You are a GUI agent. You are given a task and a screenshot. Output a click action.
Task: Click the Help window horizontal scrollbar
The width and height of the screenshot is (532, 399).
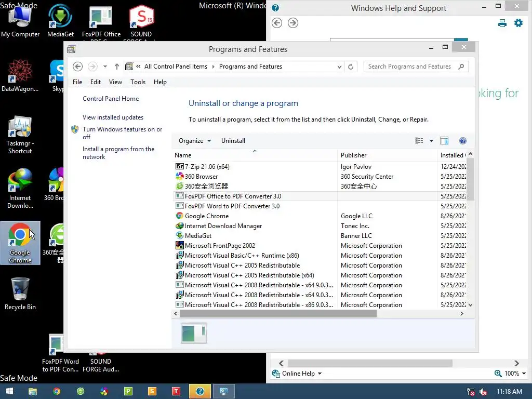pos(370,363)
